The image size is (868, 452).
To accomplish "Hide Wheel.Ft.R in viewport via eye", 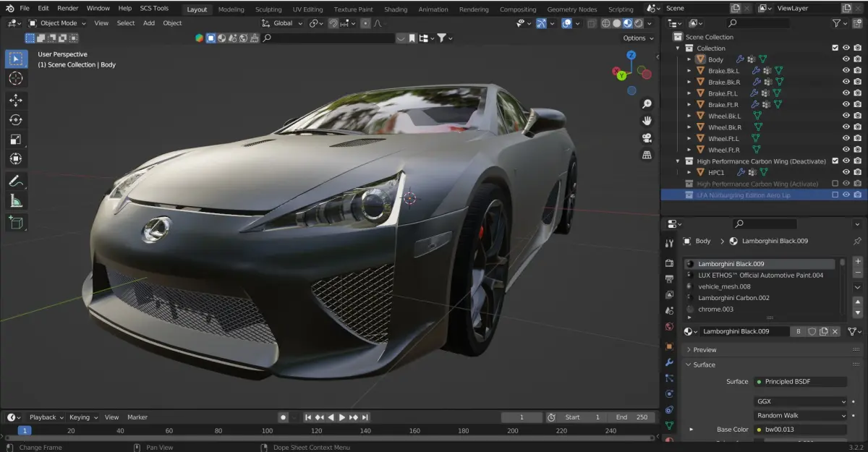I will 846,150.
